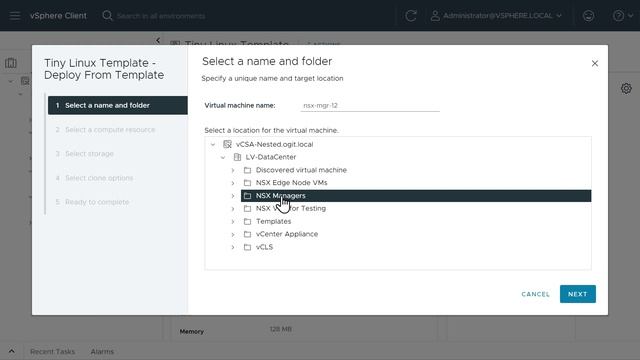Expand the vCenter Appliance folder

[233, 234]
